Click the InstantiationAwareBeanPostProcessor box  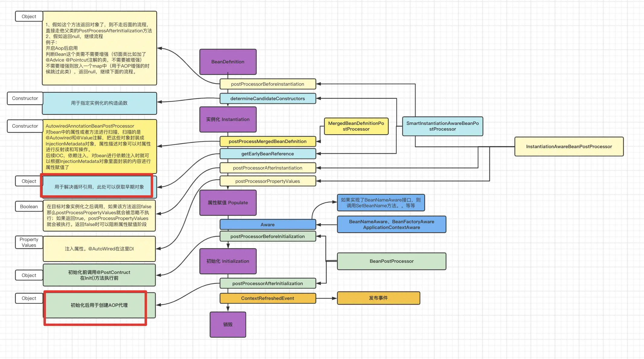tap(569, 147)
